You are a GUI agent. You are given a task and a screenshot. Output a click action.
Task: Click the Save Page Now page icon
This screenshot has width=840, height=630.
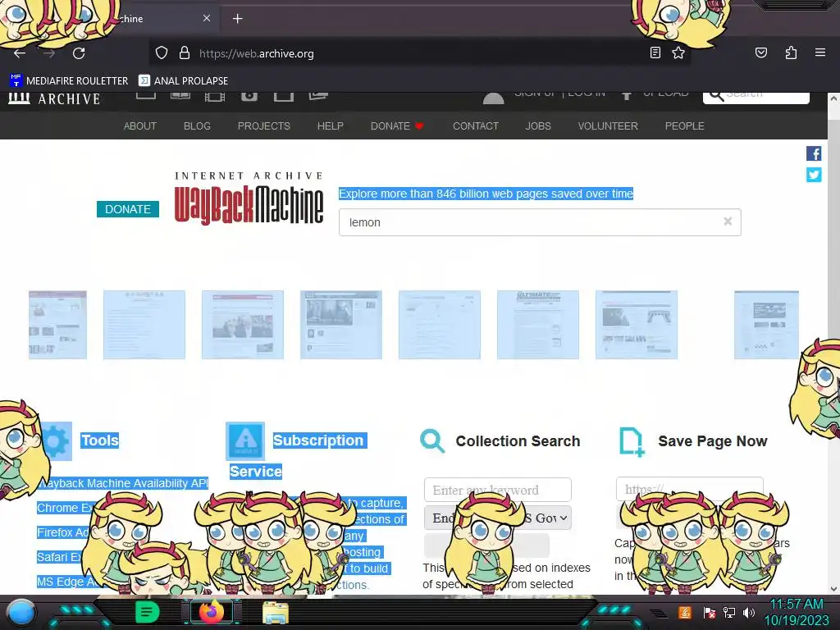coord(632,441)
